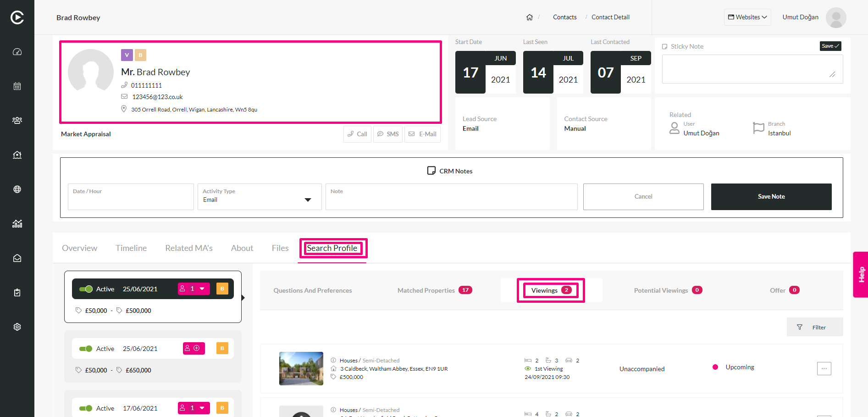Switch to the Timeline tab
This screenshot has width=868, height=417.
point(131,248)
